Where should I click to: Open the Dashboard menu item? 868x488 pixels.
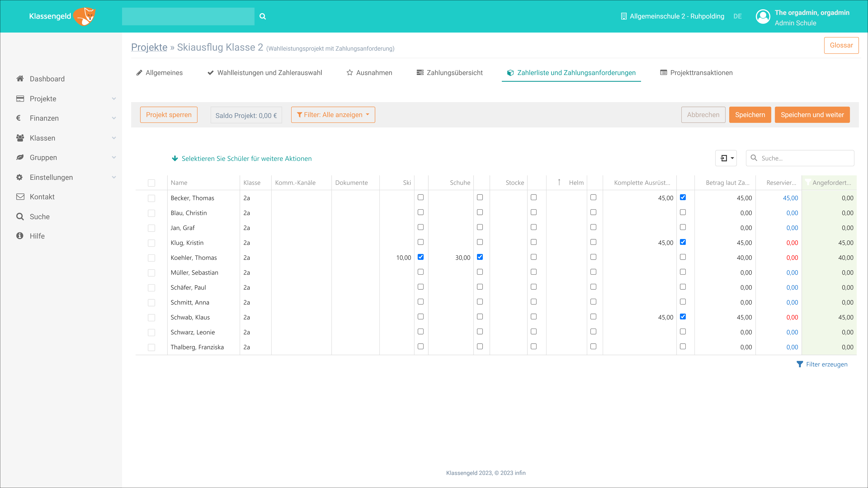tap(47, 79)
